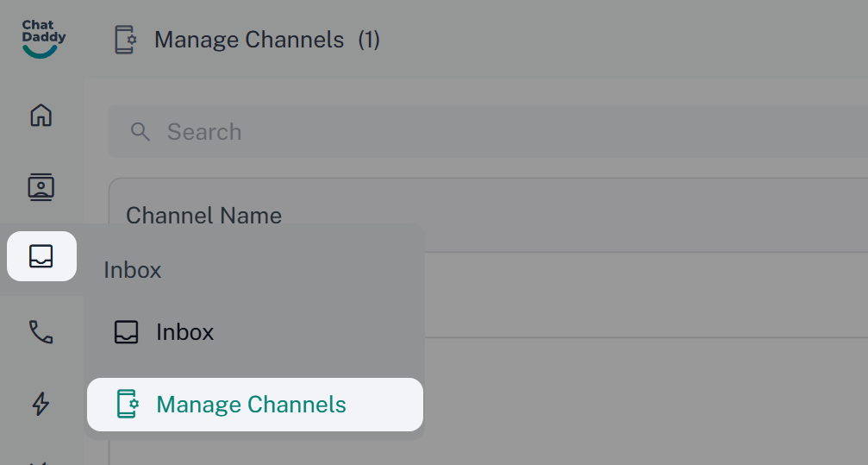The image size is (868, 465).
Task: Open the lightning bolt Automation icon
Action: (x=41, y=403)
